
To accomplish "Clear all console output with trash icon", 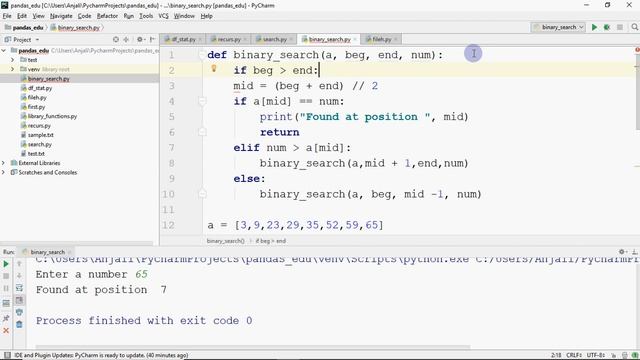I will (x=19, y=324).
